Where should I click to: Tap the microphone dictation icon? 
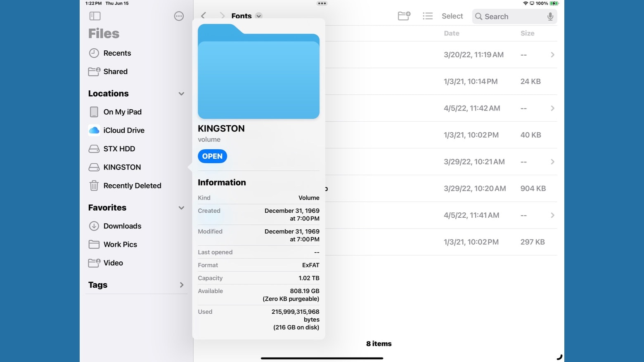550,16
